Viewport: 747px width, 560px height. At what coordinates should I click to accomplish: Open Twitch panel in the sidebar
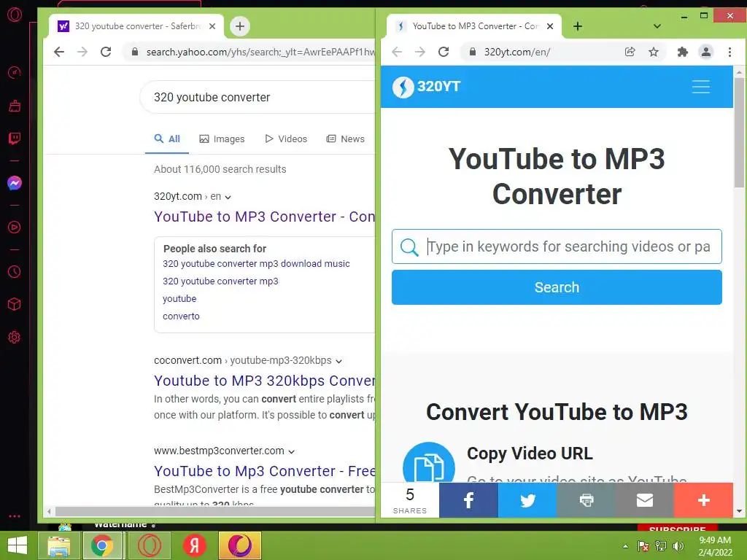(x=15, y=139)
